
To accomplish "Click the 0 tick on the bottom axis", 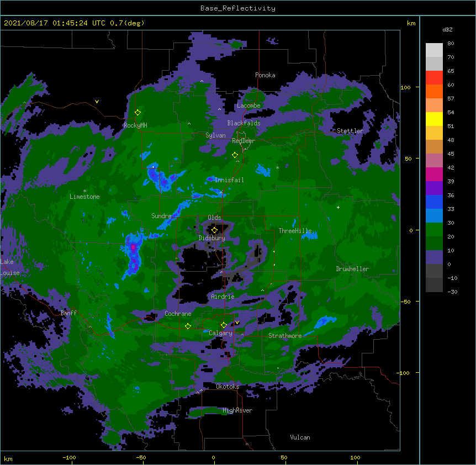I will [213, 457].
